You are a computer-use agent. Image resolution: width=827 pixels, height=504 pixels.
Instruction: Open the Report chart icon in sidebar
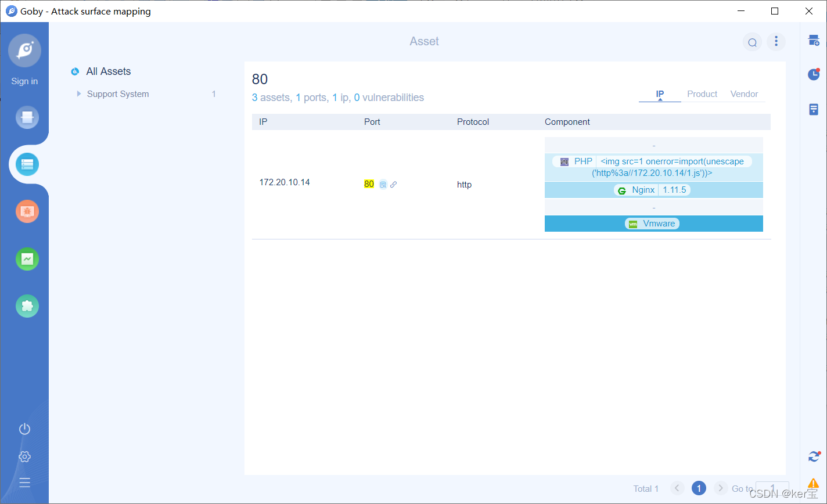click(x=27, y=259)
